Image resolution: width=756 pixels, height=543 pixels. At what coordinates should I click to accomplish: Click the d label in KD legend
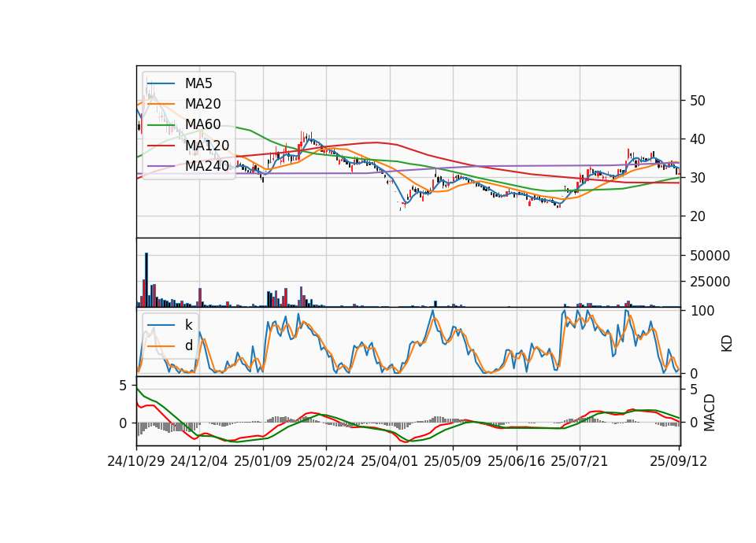(188, 345)
